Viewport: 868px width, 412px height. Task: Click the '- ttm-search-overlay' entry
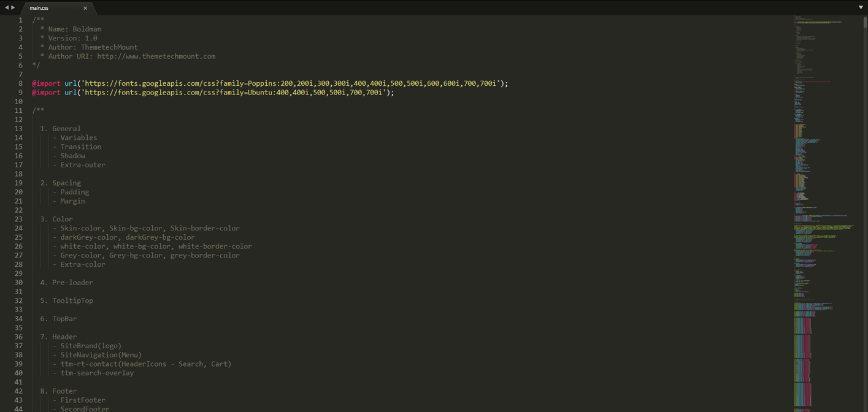93,373
